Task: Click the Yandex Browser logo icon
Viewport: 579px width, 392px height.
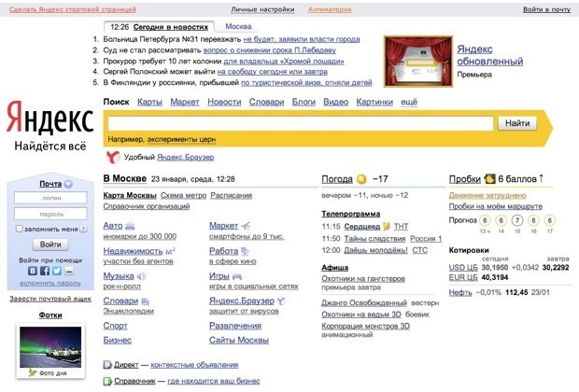Action: 113,157
